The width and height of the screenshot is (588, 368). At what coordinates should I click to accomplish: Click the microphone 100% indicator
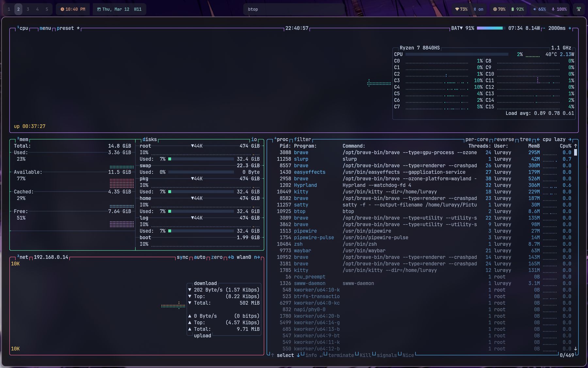pos(559,9)
